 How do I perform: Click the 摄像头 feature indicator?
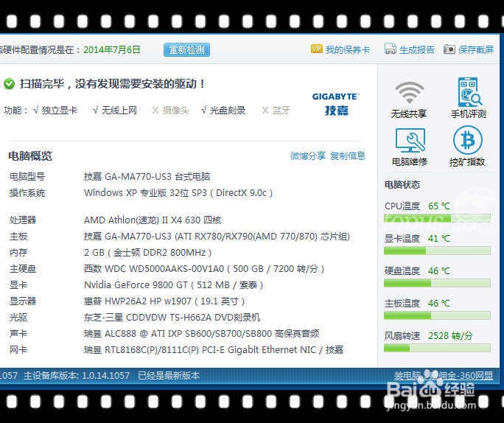coord(170,111)
